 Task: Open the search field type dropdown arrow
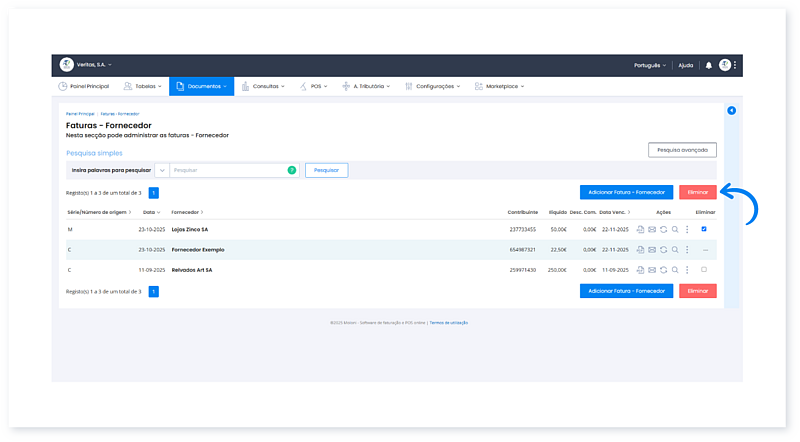click(x=162, y=170)
